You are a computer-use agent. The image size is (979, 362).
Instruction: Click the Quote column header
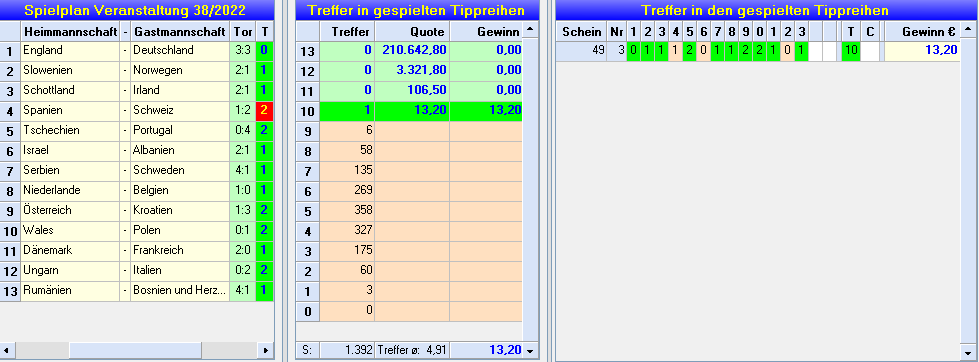tap(412, 31)
